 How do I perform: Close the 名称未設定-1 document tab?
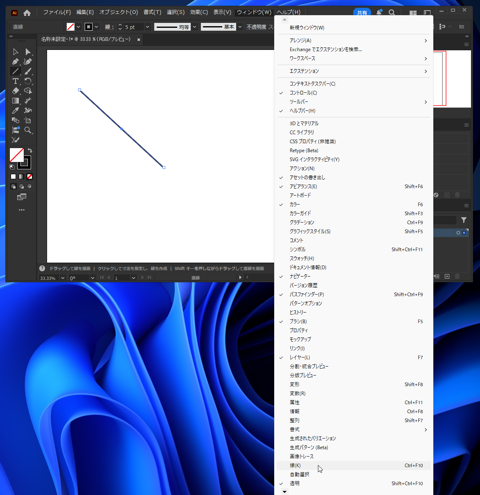click(x=139, y=39)
